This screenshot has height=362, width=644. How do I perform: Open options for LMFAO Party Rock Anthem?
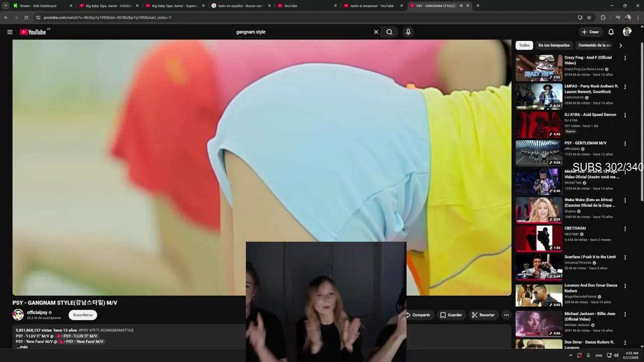pos(625,87)
